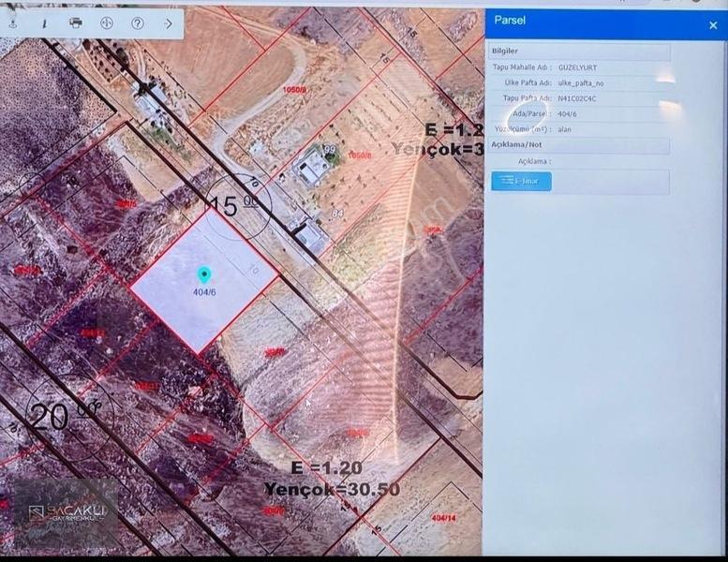The width and height of the screenshot is (728, 562).
Task: Click the ulke_pafta_no value
Action: (x=581, y=83)
